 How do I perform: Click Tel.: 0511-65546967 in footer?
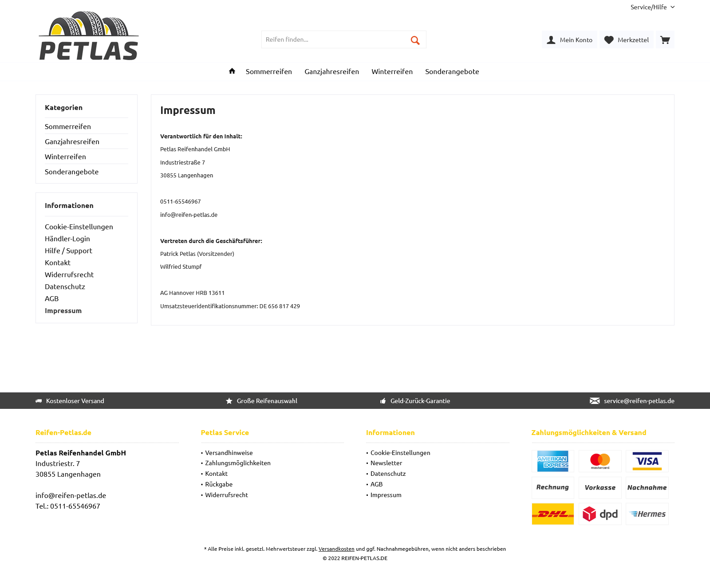[68, 506]
